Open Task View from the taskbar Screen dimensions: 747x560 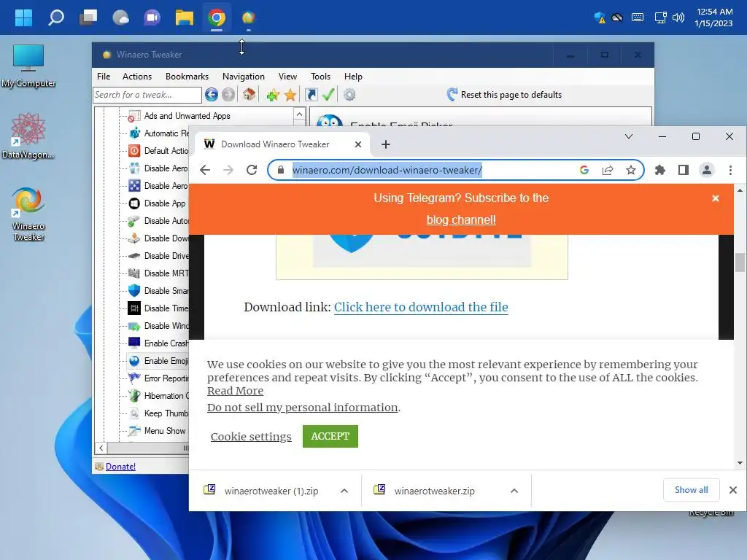click(88, 18)
